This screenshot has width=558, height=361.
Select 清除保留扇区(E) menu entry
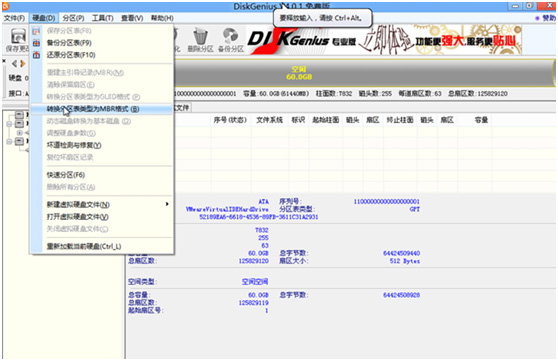(x=101, y=85)
